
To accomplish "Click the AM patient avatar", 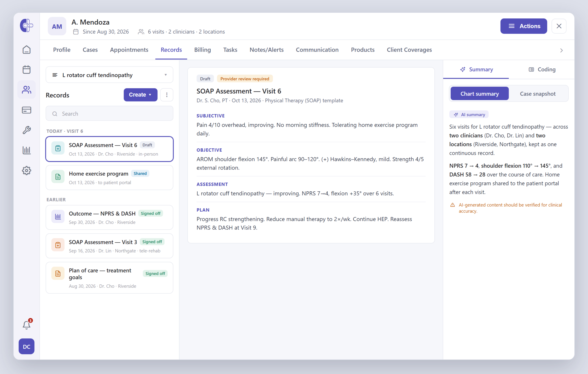I will click(57, 26).
